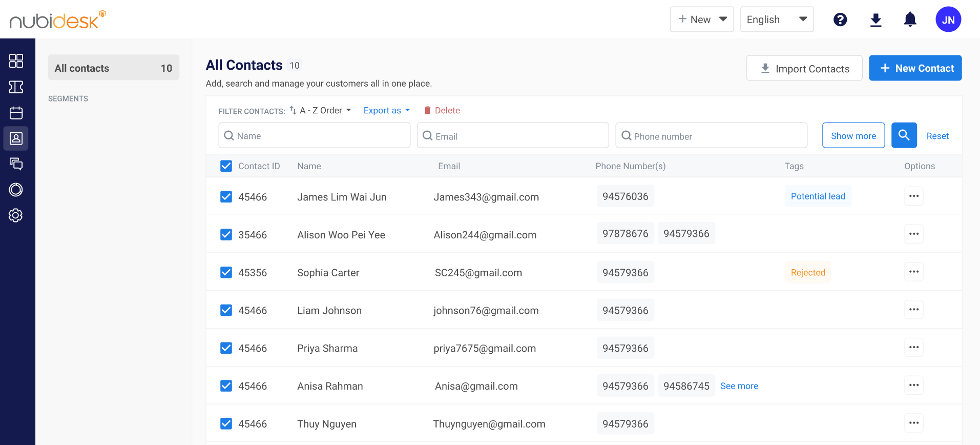
Task: Click the Liam Johnson name
Action: tap(329, 311)
